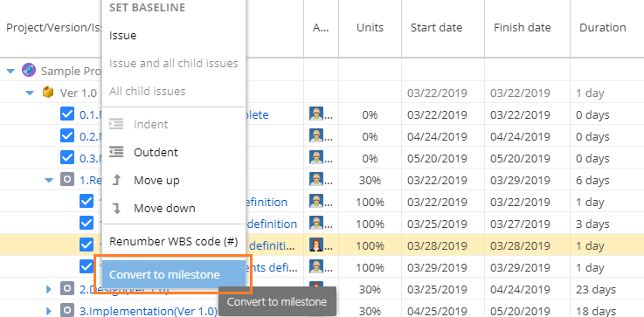644x317 pixels.
Task: Collapse the Sample Project tree
Action: 10,71
